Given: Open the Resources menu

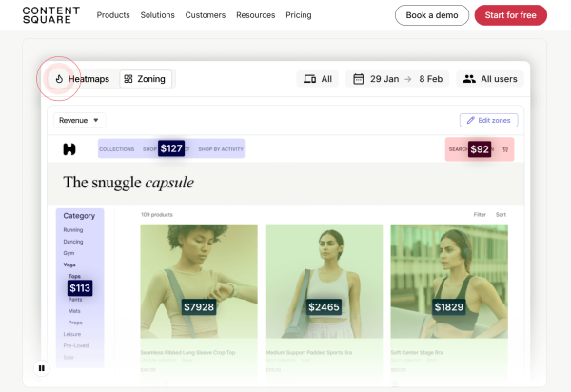Looking at the screenshot, I should click(x=256, y=15).
